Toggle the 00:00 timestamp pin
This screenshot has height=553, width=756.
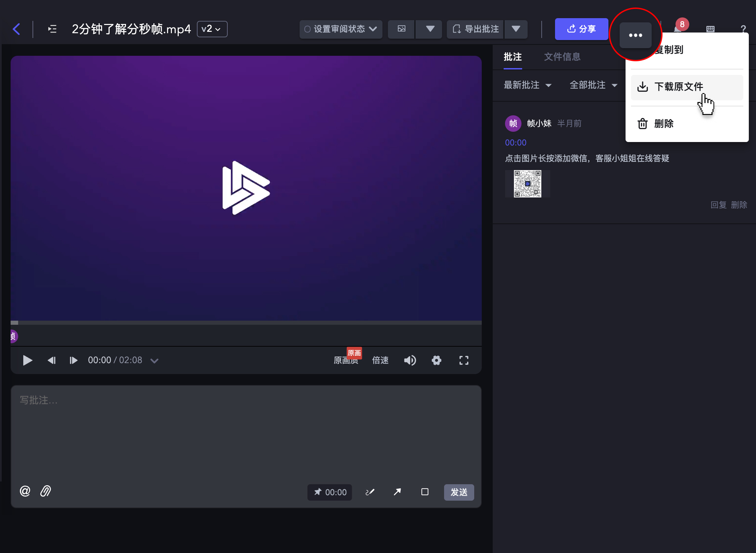[330, 492]
